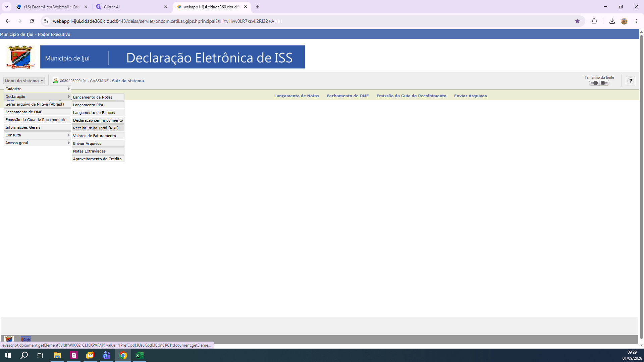The image size is (644, 362).
Task: Open the Menu do sistema dropdown
Action: coord(24,81)
